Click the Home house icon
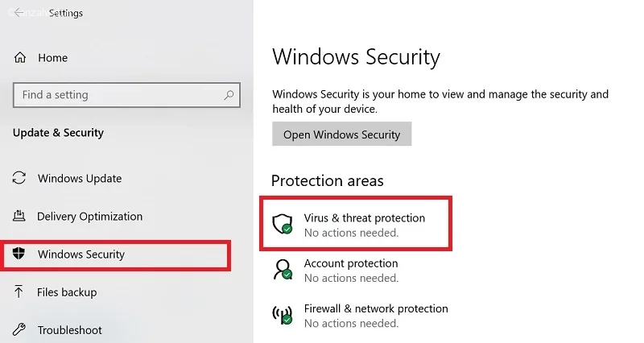This screenshot has height=343, width=644. 20,58
